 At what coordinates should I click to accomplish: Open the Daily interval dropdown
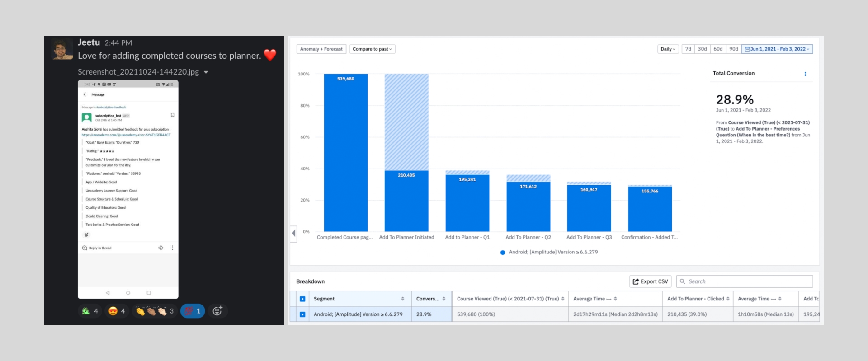(667, 49)
